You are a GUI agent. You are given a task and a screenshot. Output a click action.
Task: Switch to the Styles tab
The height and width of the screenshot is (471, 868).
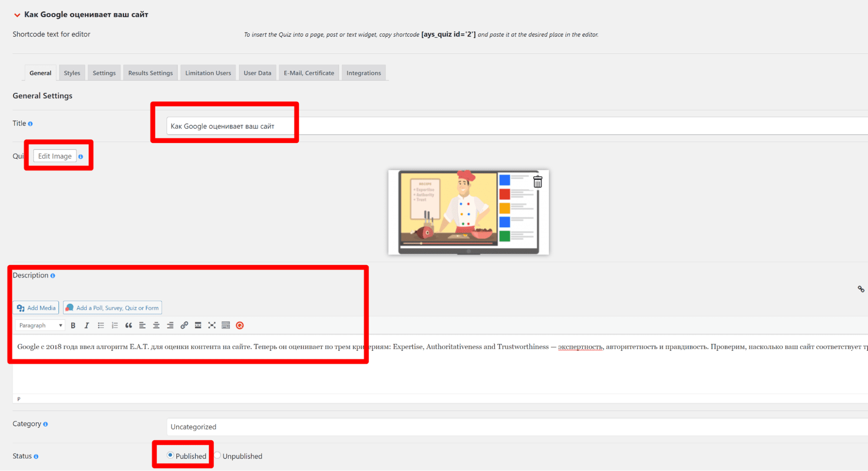(72, 73)
